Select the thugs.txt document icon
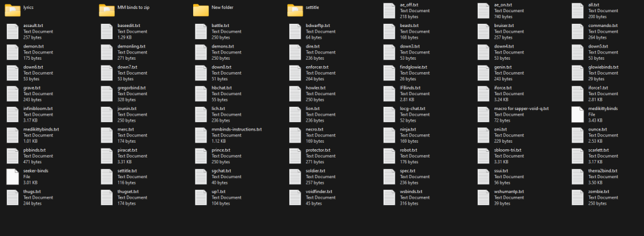Screen dimensions: 644x236 click(x=13, y=197)
